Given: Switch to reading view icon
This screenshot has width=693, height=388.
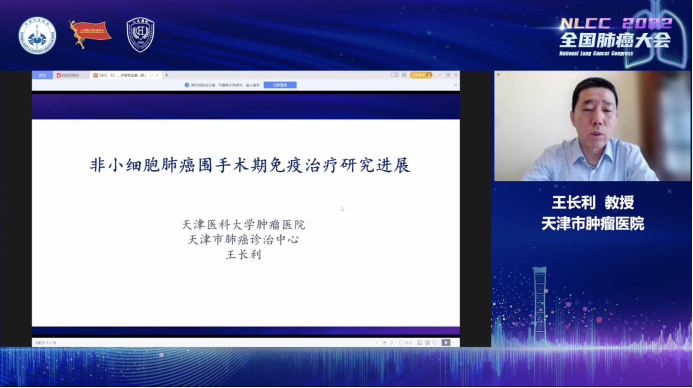Looking at the screenshot, I should pos(434,342).
